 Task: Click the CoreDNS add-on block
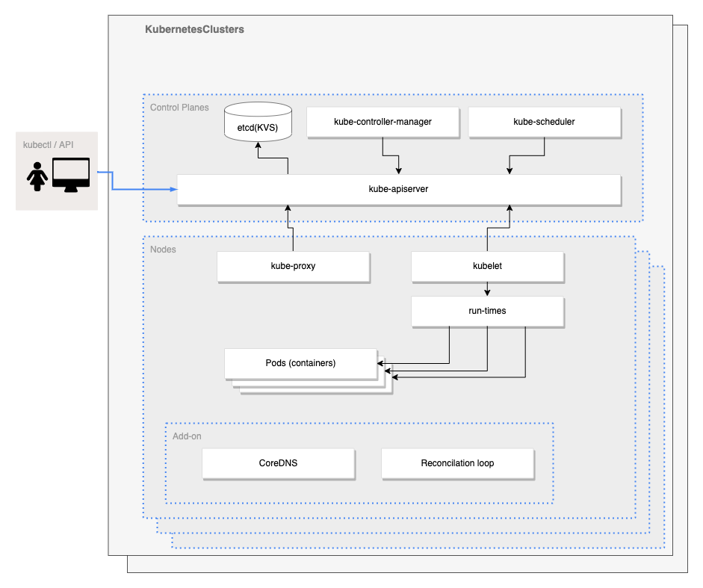(278, 463)
